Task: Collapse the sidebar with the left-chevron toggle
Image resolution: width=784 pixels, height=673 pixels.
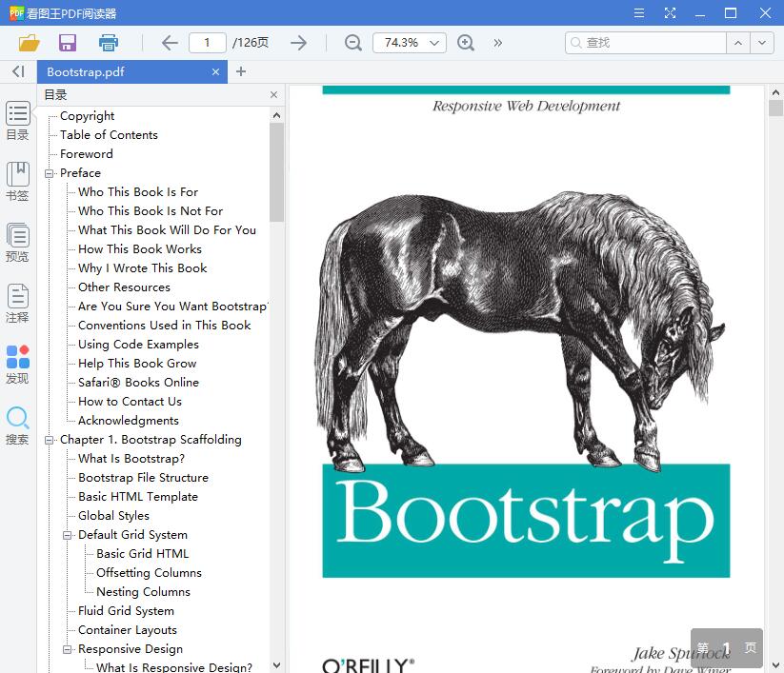Action: (x=17, y=71)
